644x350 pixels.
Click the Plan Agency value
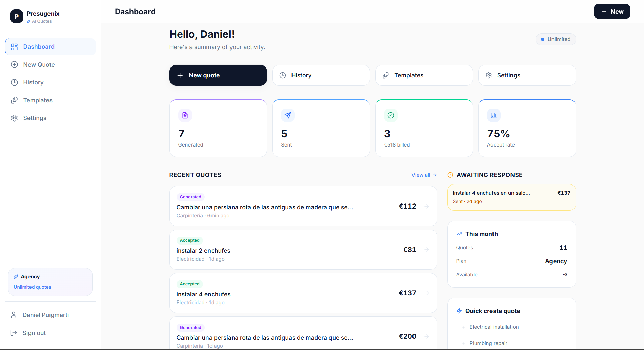(556, 261)
